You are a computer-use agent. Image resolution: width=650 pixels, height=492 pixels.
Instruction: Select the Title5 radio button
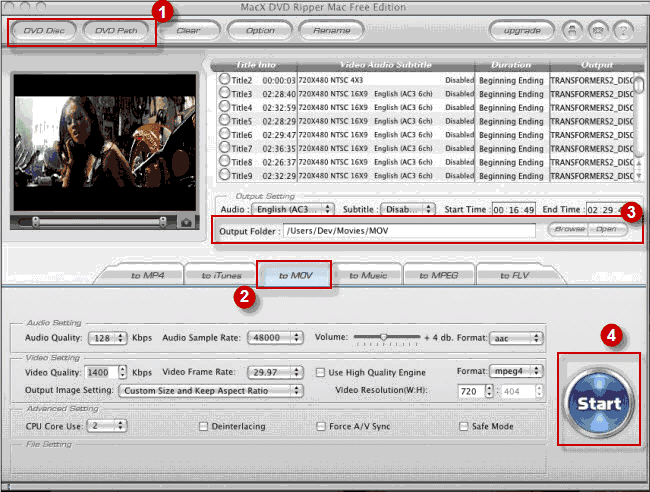(x=225, y=120)
